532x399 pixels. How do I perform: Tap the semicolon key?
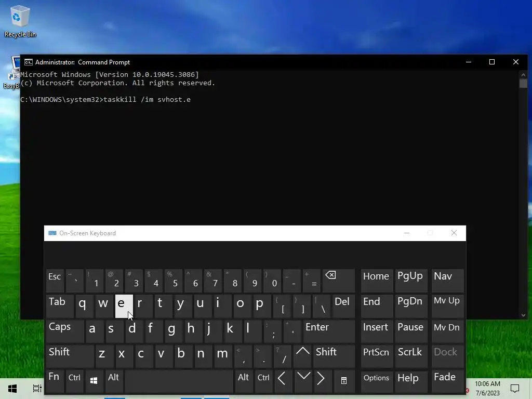click(x=273, y=331)
